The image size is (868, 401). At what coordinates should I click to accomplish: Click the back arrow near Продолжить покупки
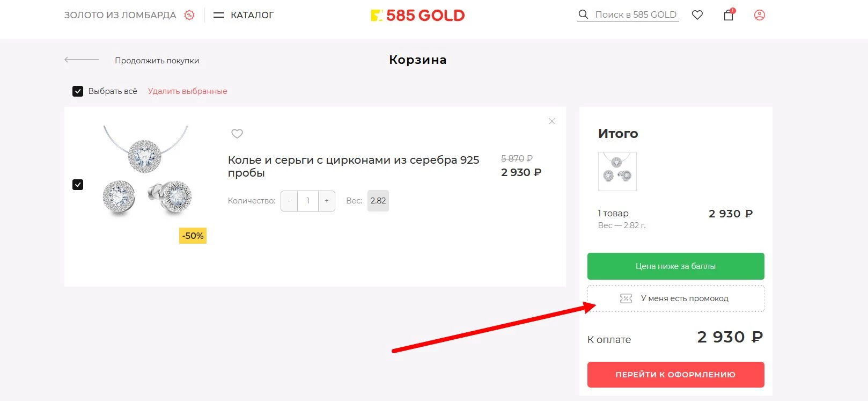(81, 60)
